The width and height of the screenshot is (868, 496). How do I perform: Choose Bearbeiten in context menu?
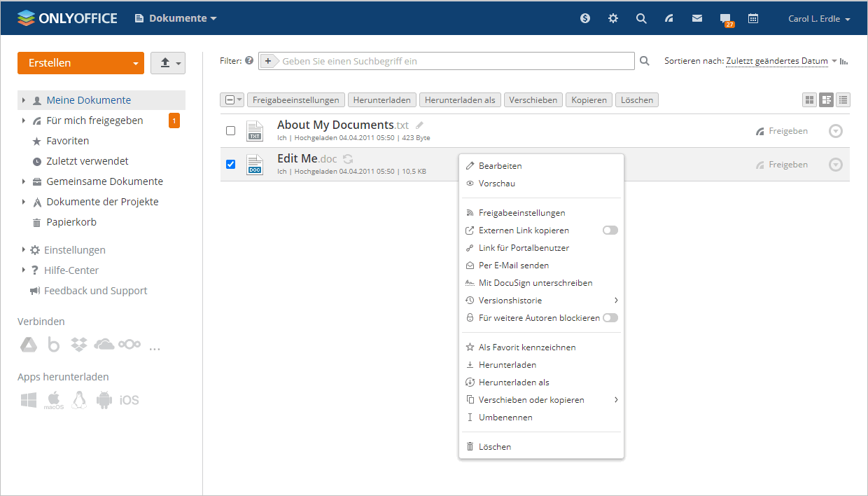tap(541, 166)
